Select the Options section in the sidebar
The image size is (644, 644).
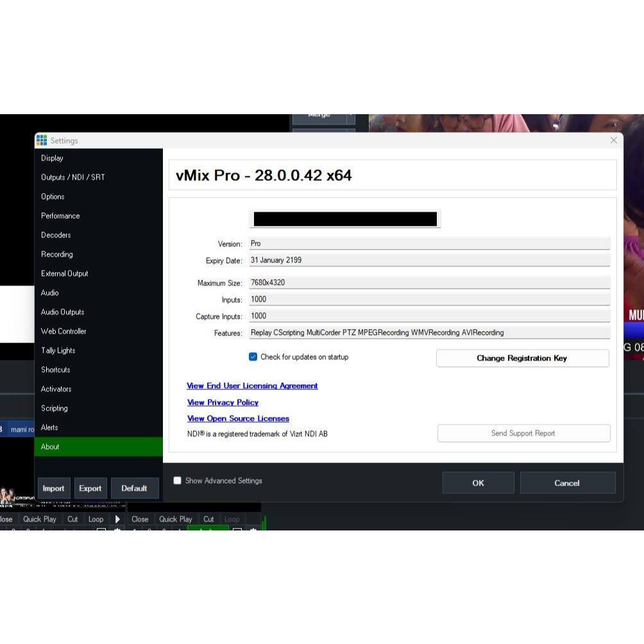click(99, 197)
